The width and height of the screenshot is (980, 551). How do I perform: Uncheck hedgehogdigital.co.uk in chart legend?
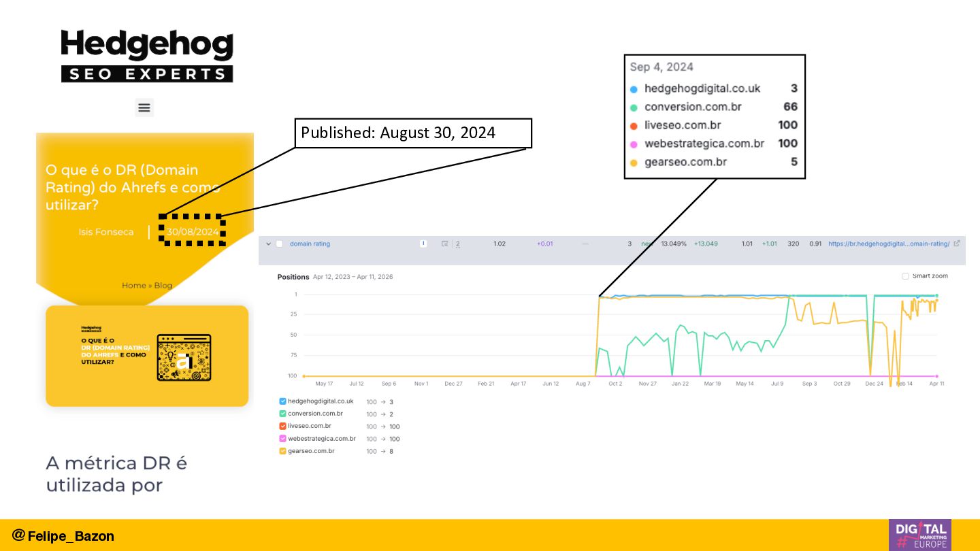[x=283, y=401]
